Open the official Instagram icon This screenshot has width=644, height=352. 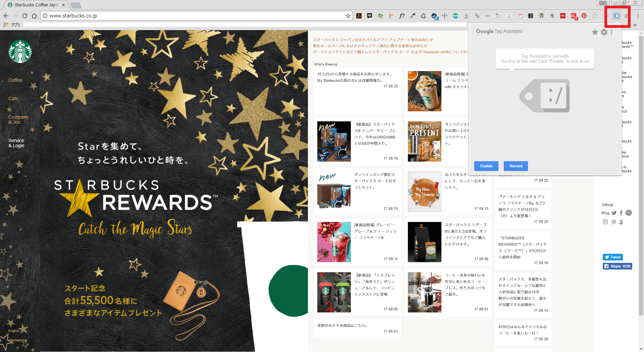(x=605, y=222)
